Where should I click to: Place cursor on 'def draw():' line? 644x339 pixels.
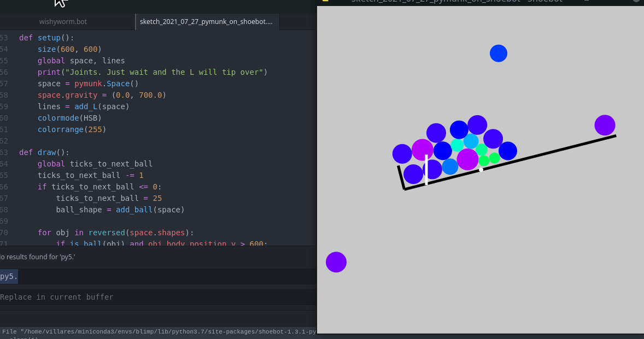pos(44,152)
